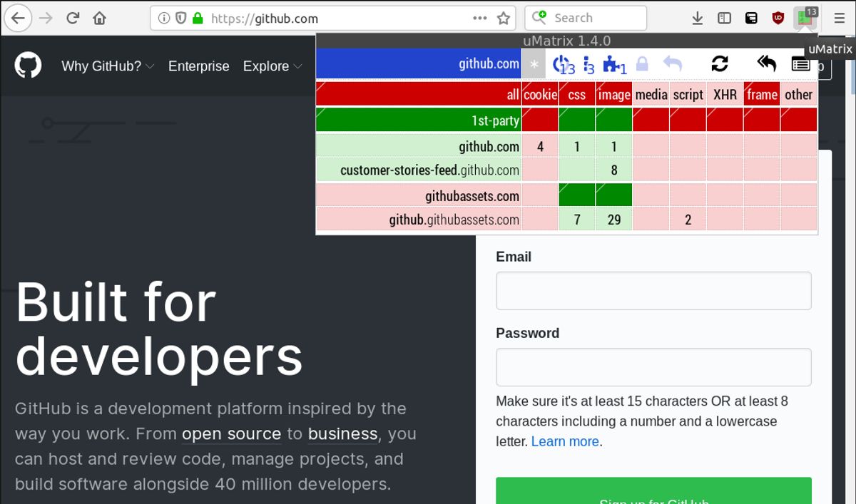This screenshot has height=504, width=856.
Task: Click the puzzle piece icon in uMatrix
Action: [613, 64]
